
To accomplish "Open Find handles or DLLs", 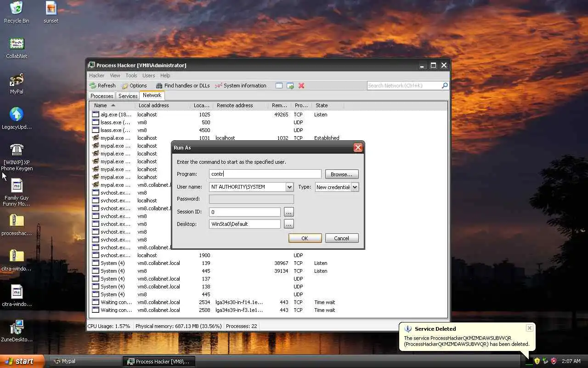I will [182, 86].
